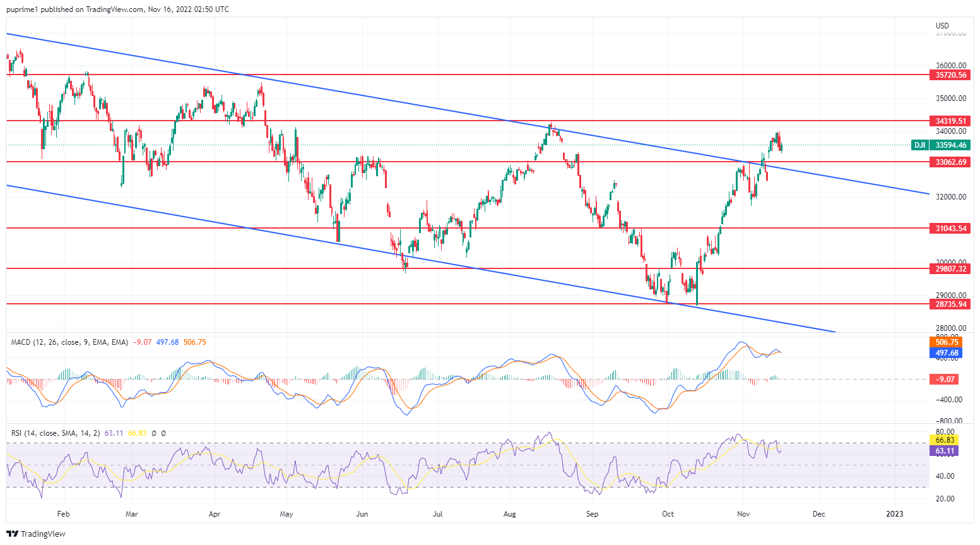Click 2023 on the time axis
This screenshot has width=980, height=545.
point(894,514)
